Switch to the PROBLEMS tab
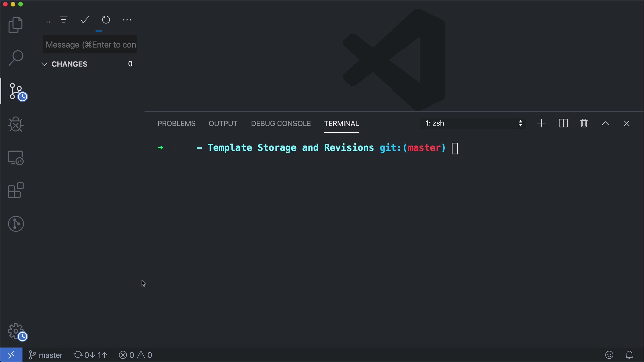The height and width of the screenshot is (362, 644). point(176,124)
